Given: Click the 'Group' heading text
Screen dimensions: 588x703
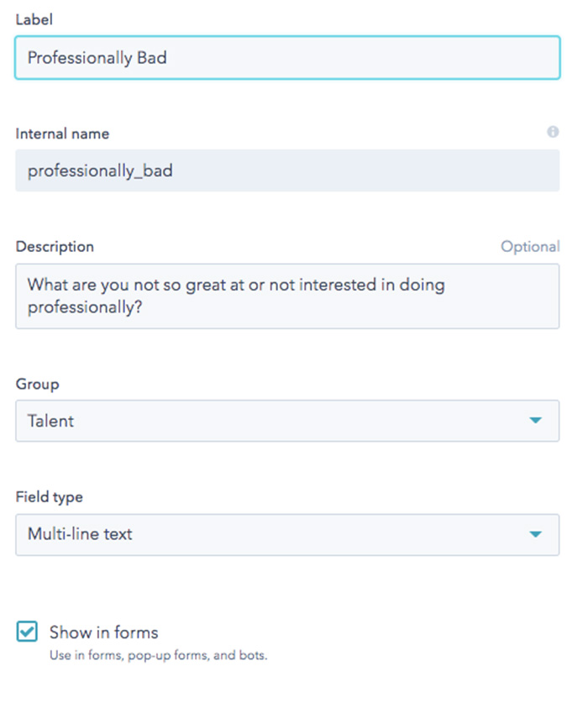Looking at the screenshot, I should click(37, 384).
